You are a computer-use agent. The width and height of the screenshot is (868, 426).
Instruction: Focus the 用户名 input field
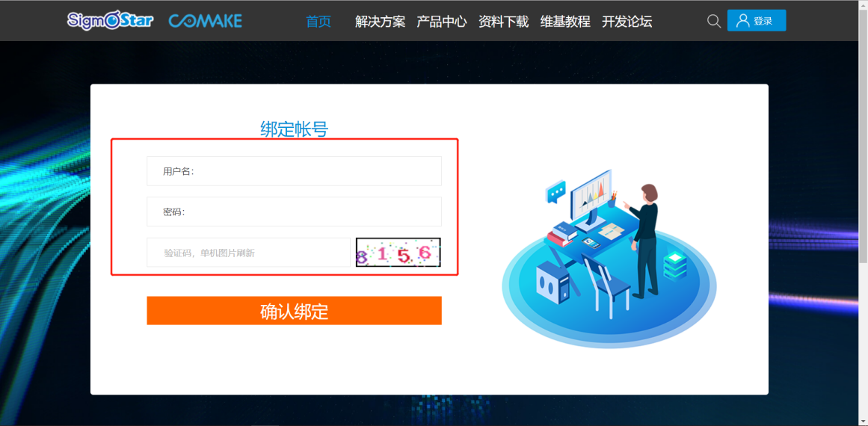click(294, 171)
